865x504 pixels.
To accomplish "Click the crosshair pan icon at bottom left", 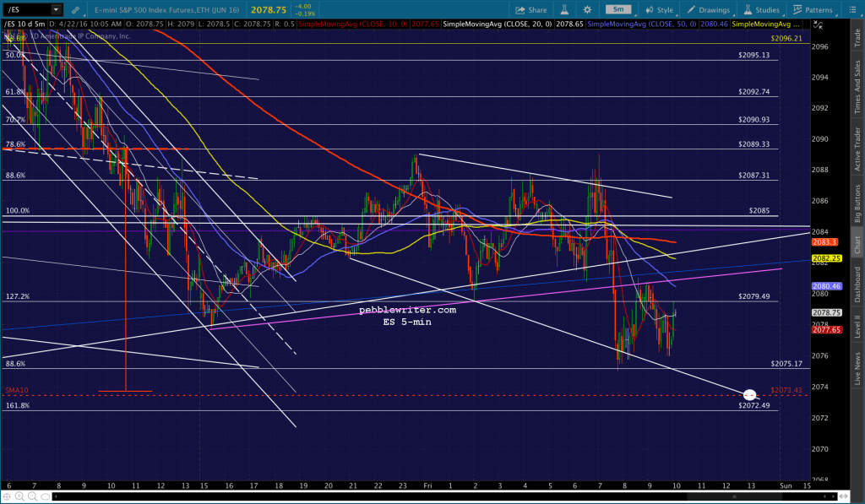I will tap(7, 497).
